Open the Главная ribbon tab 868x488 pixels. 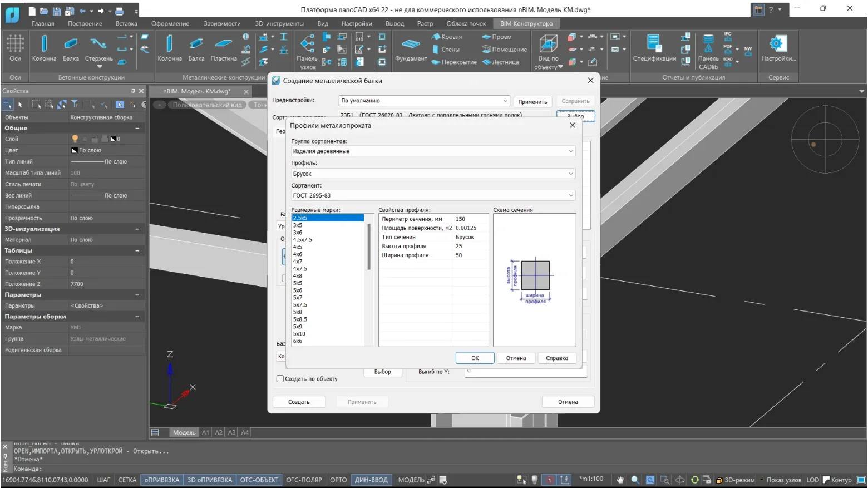pos(43,24)
